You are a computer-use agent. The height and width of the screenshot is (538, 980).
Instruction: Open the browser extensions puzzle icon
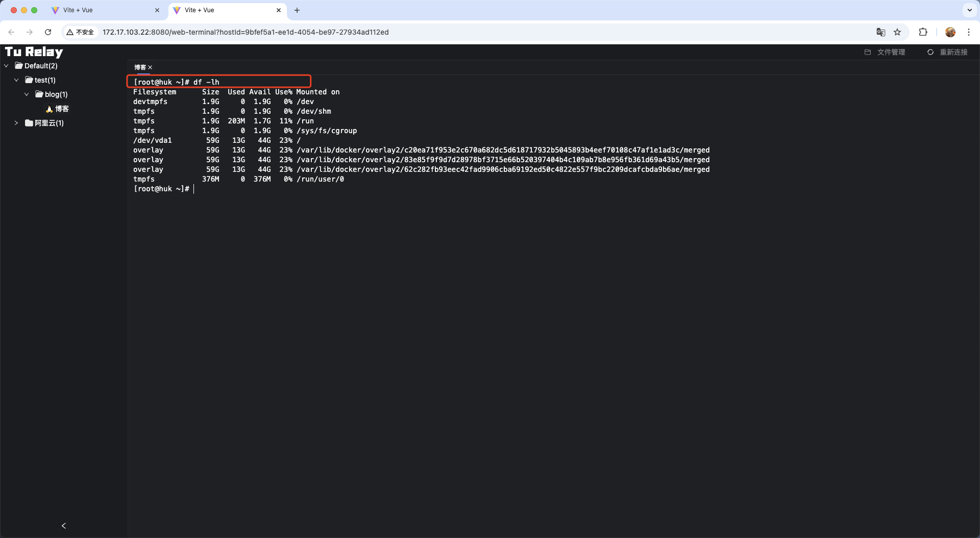click(x=923, y=32)
